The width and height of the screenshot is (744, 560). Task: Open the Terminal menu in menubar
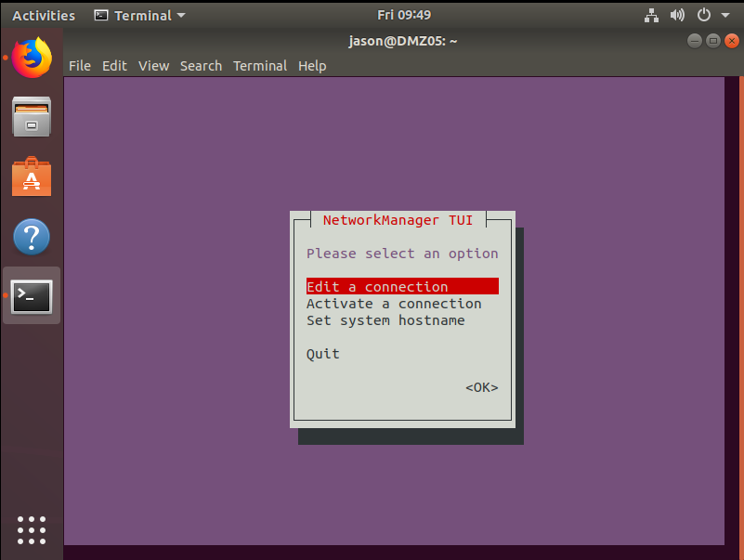(259, 66)
